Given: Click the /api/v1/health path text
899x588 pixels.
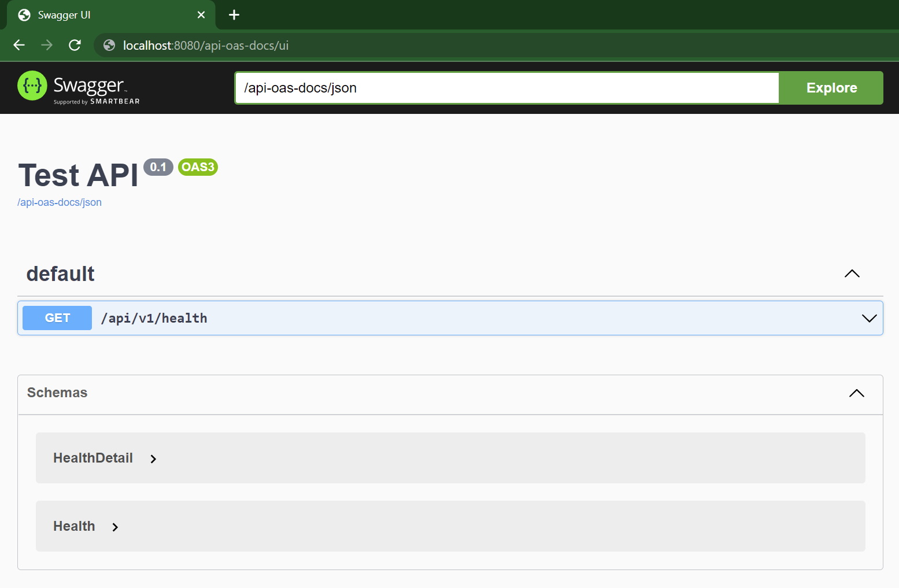Looking at the screenshot, I should coord(154,318).
